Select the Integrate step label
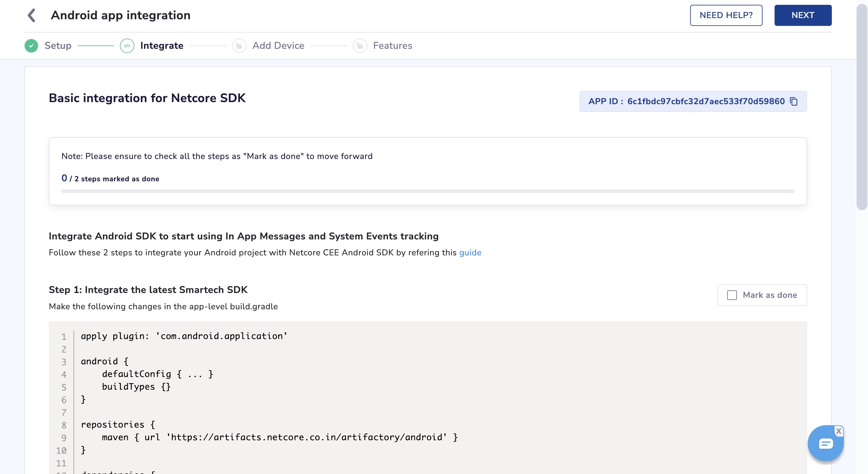Image resolution: width=868 pixels, height=474 pixels. tap(162, 46)
